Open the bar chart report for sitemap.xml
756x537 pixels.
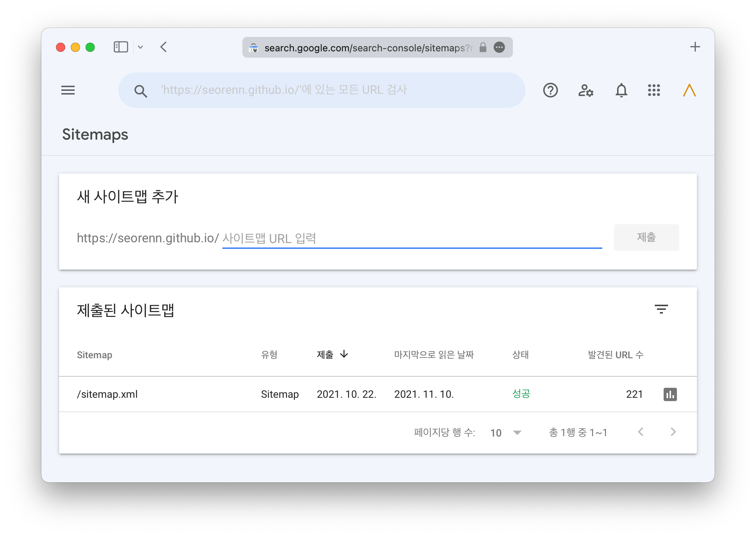click(x=670, y=394)
